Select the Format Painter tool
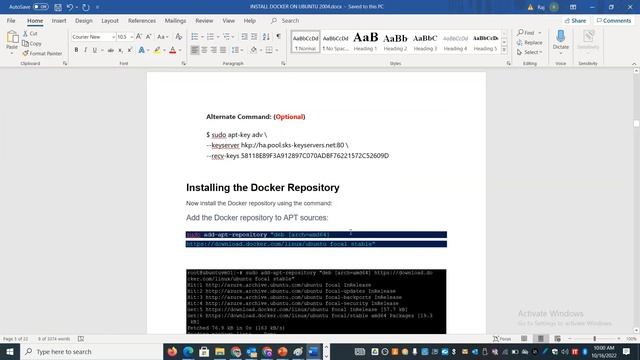 click(x=42, y=53)
